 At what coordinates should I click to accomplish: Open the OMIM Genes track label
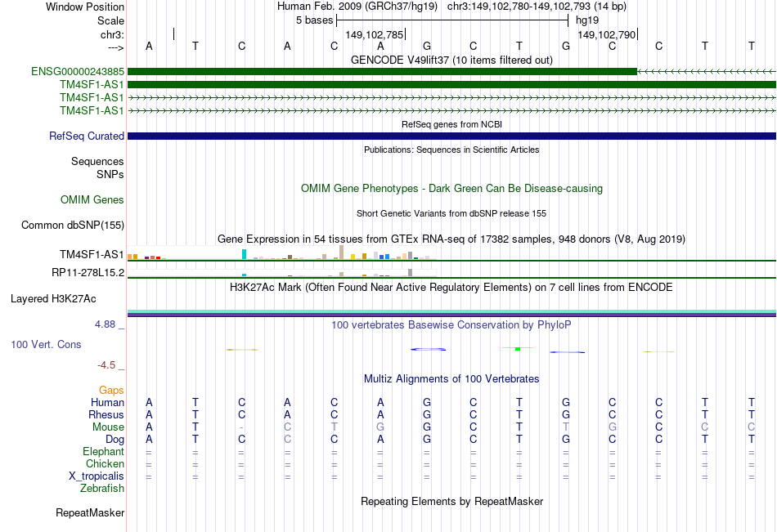(x=92, y=199)
